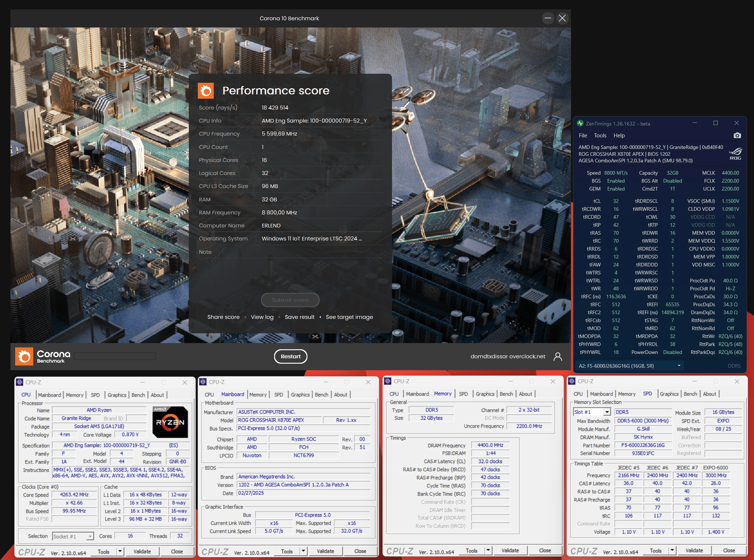Click the View log link
The image size is (754, 560).
pos(262,317)
